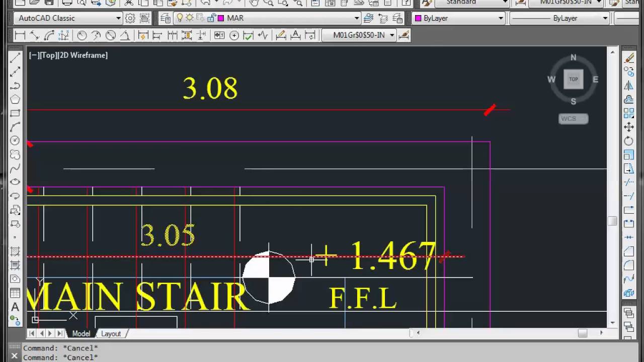The height and width of the screenshot is (362, 644).
Task: Select the Array tool
Action: (x=629, y=114)
